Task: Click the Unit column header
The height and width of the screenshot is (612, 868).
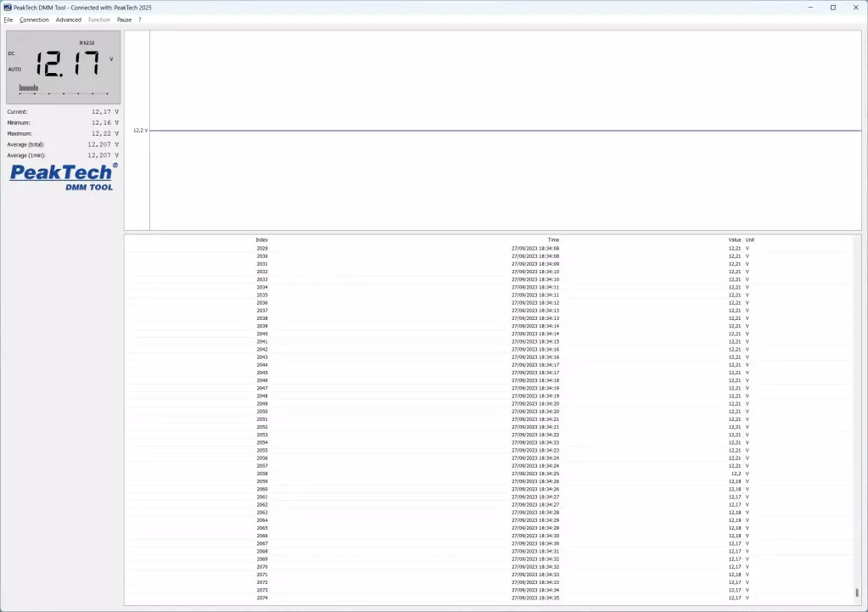Action: pyautogui.click(x=750, y=240)
